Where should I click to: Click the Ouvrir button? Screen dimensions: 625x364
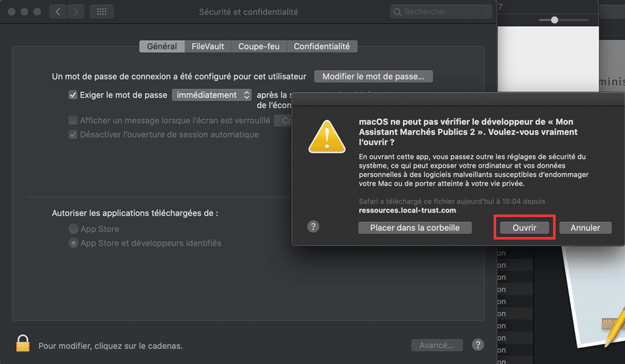coord(524,228)
